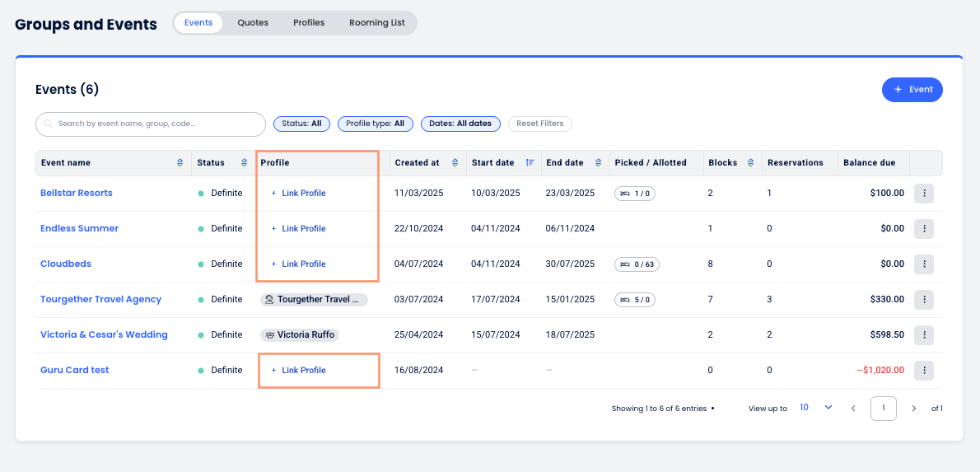This screenshot has width=980, height=472.
Task: Sort table by Start date icon
Action: [x=530, y=163]
